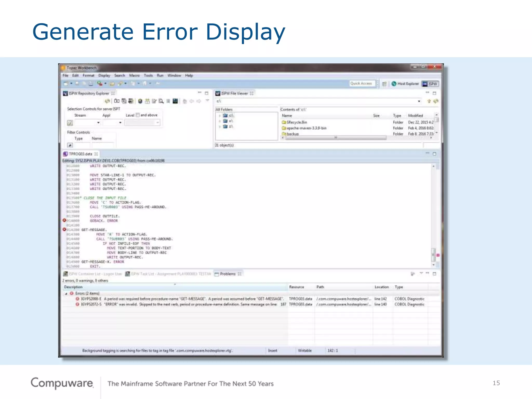532x399 pixels.
Task: Select the IGYPS2072-S error row
Action: click(x=251, y=304)
